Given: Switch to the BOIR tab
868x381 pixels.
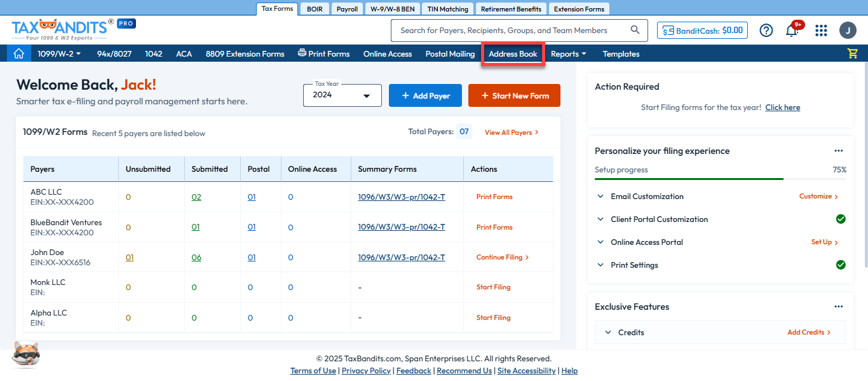Looking at the screenshot, I should pyautogui.click(x=315, y=9).
